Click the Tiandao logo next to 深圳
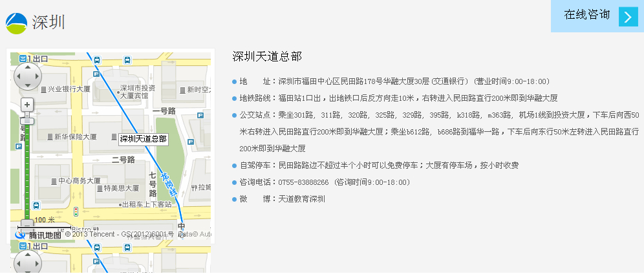This screenshot has height=276, width=644. pos(17,23)
